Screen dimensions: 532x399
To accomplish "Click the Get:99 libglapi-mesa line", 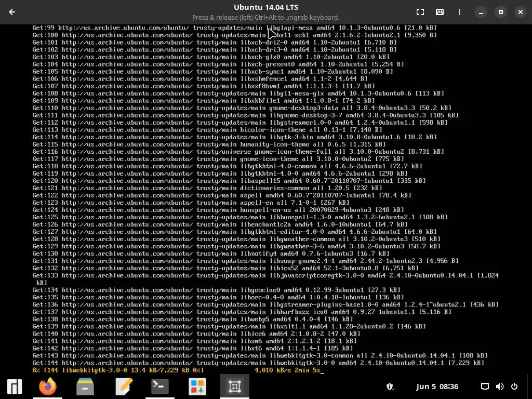I will tap(234, 28).
